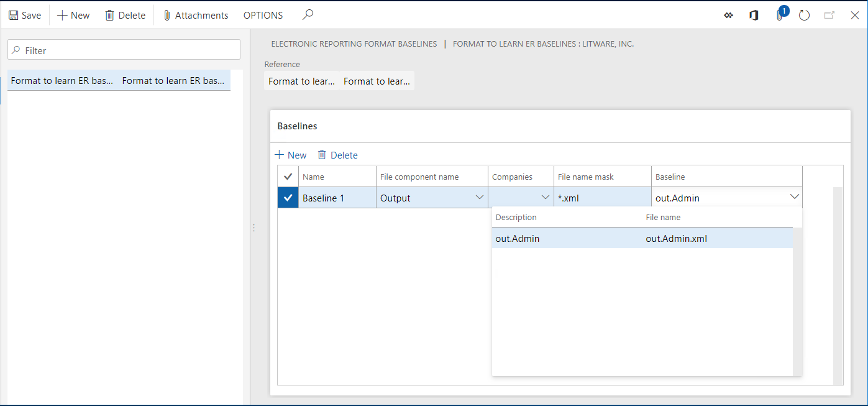
Task: Open the OPTIONS menu
Action: [263, 15]
